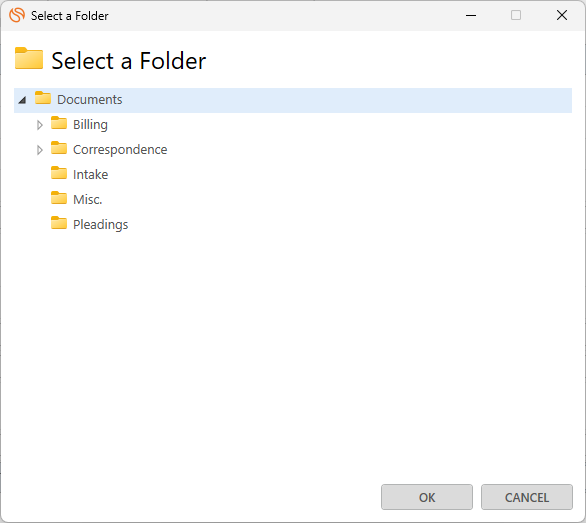Viewport: 586px width, 523px height.
Task: Click the Misc. folder icon
Action: 59,198
